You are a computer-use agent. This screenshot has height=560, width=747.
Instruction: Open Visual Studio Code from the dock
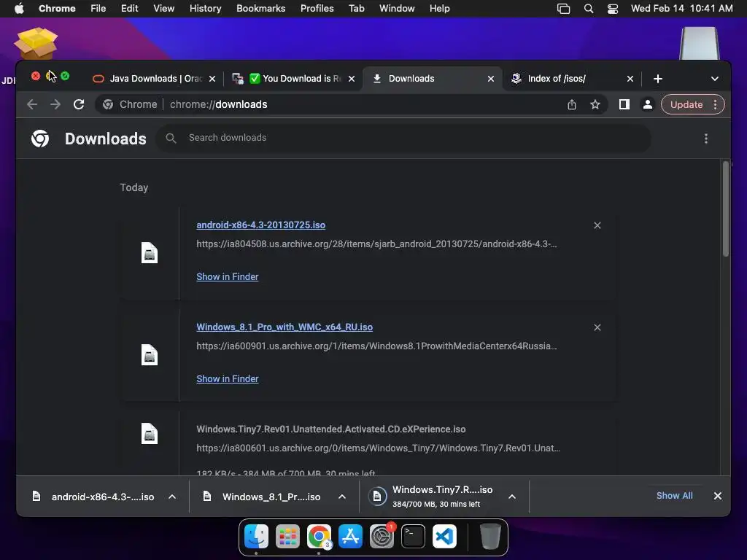click(444, 537)
